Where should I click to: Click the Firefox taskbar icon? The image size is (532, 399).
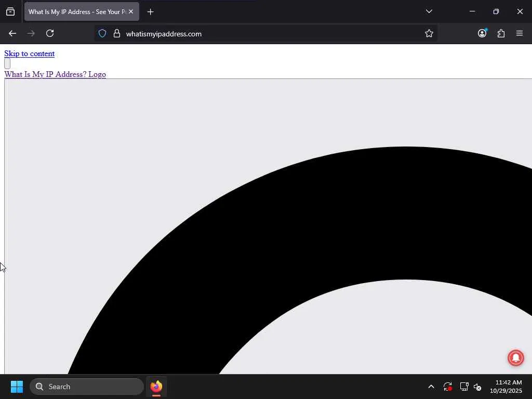[x=156, y=387]
